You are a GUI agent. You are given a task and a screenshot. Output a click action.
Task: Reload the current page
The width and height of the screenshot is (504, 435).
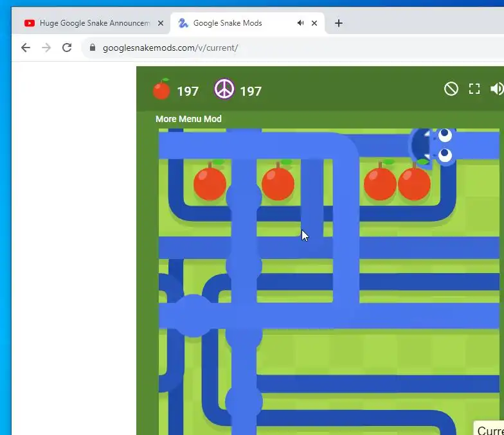click(x=67, y=48)
